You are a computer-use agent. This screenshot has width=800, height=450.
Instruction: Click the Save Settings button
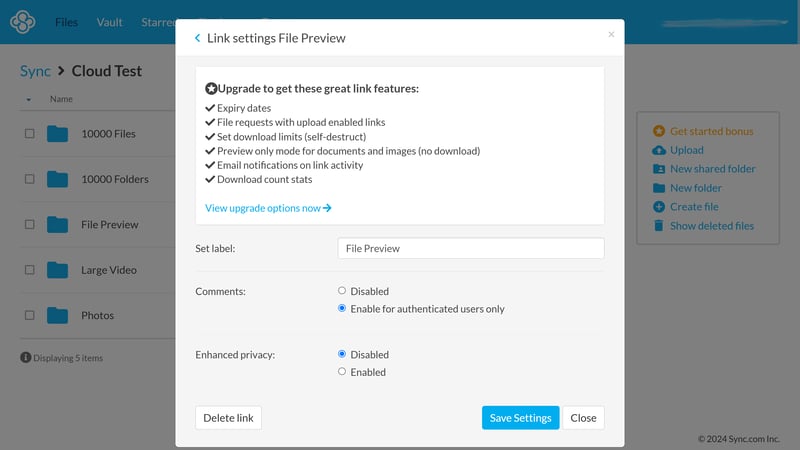(x=520, y=418)
